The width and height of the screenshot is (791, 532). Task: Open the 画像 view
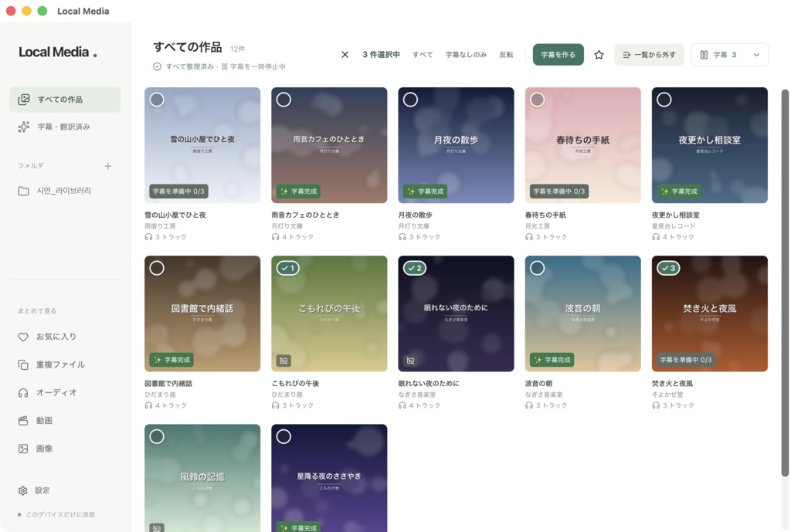pyautogui.click(x=65, y=449)
